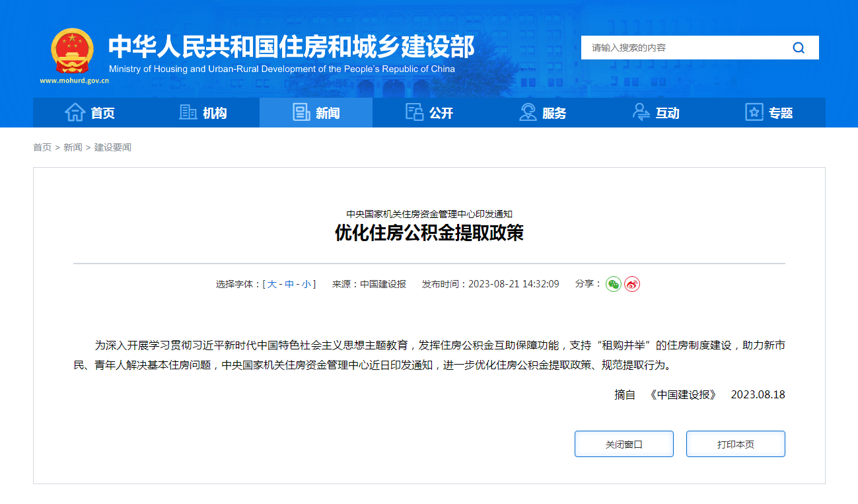Image resolution: width=858 pixels, height=504 pixels.
Task: Click the person icon beside 服务
Action: 527,112
